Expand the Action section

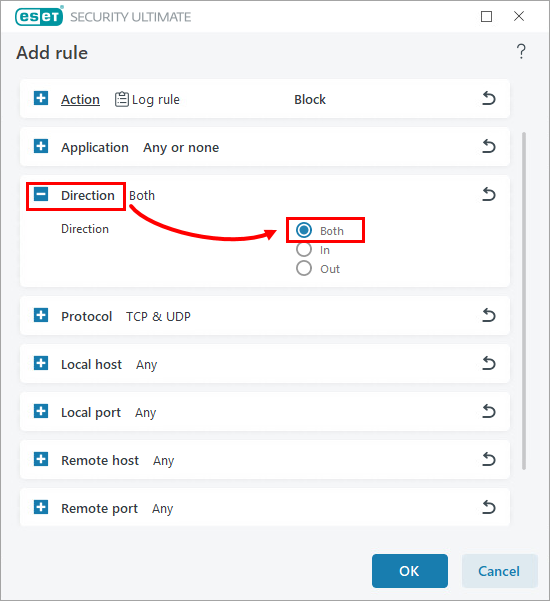41,98
